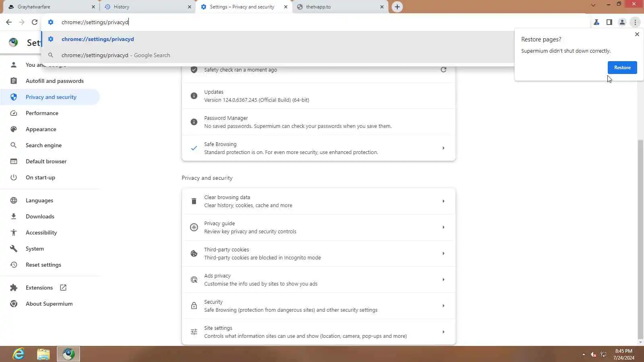
Task: Expand the Clear browsing data arrow
Action: pyautogui.click(x=444, y=201)
